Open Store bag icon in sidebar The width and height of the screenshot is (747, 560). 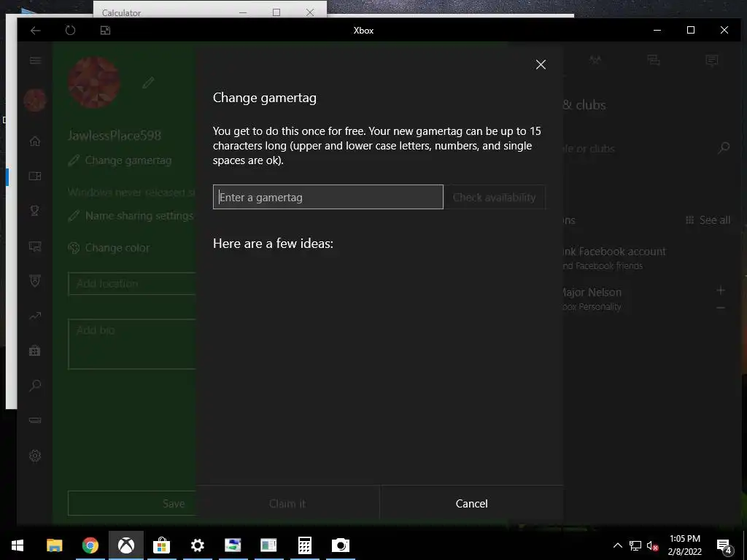coord(35,351)
